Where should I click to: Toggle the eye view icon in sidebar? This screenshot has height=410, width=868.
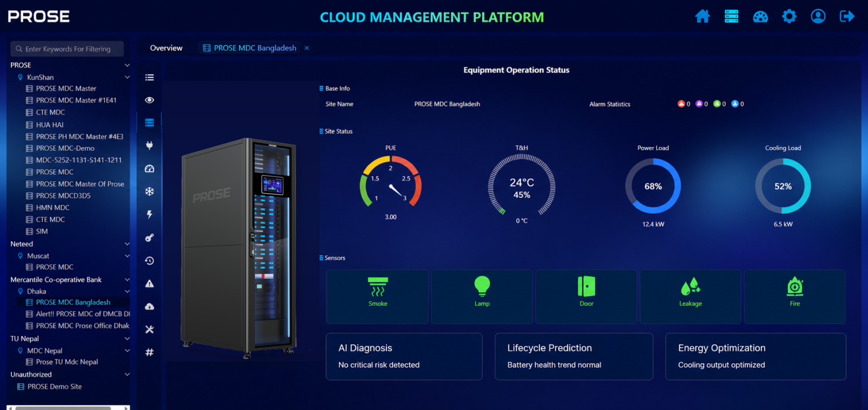(150, 100)
